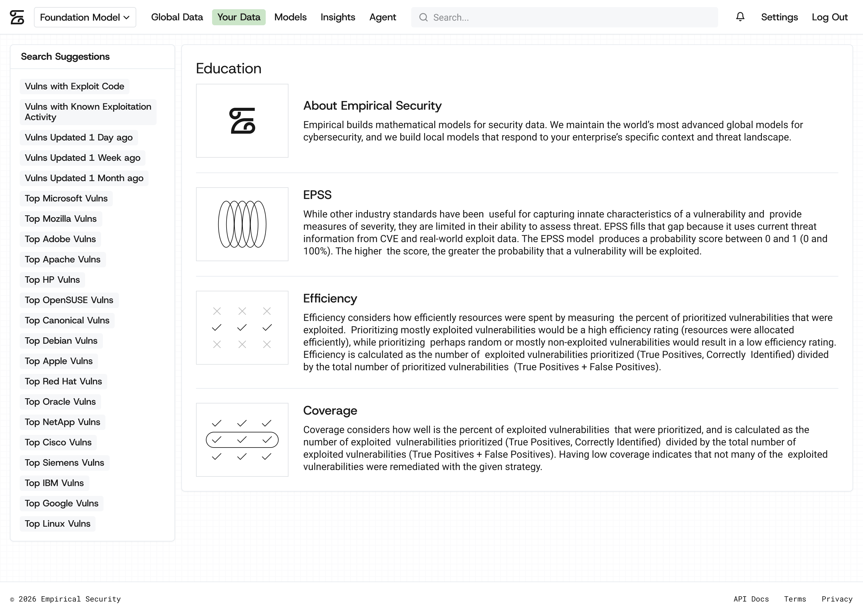Switch to the Global Data tab

(177, 17)
